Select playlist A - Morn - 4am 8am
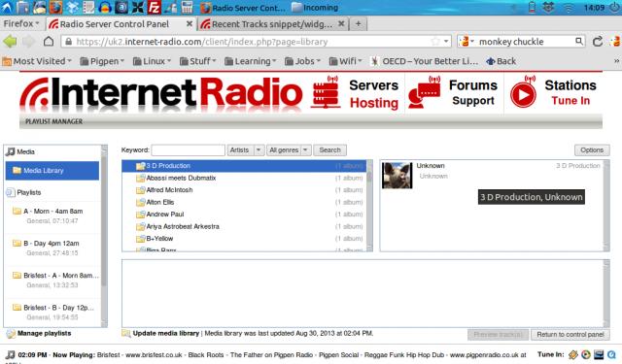Image resolution: width=622 pixels, height=364 pixels. [x=52, y=215]
